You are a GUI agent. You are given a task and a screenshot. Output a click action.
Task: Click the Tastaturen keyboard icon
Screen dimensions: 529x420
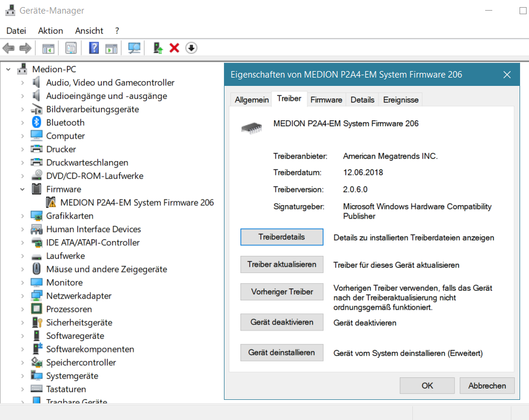pos(37,389)
